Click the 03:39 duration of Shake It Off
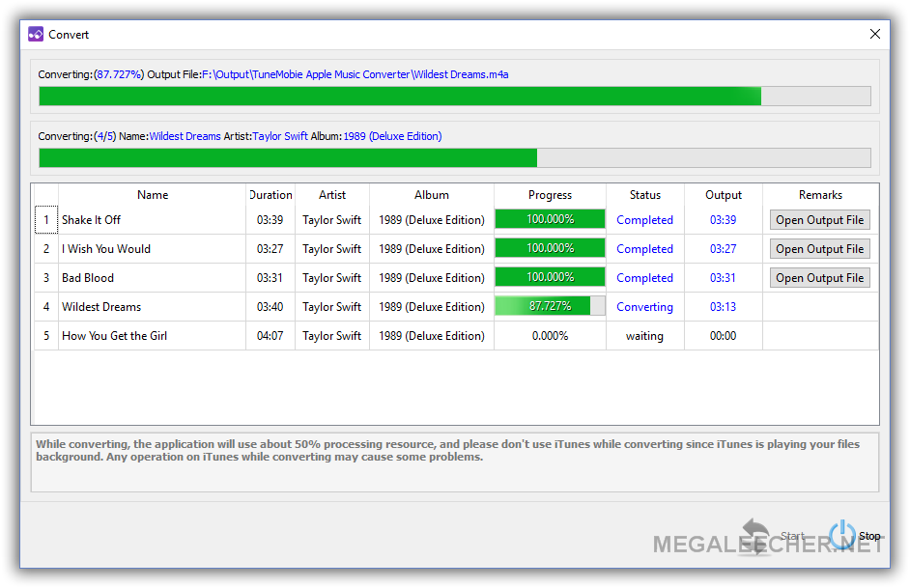Screen dimensions: 910x588 click(x=270, y=220)
